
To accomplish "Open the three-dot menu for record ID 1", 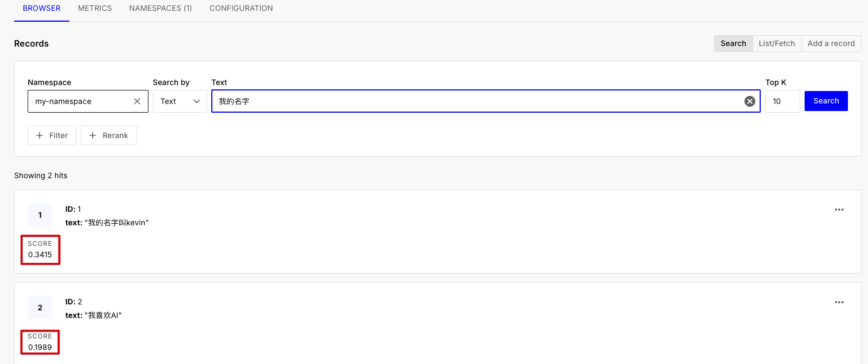I will [x=839, y=210].
